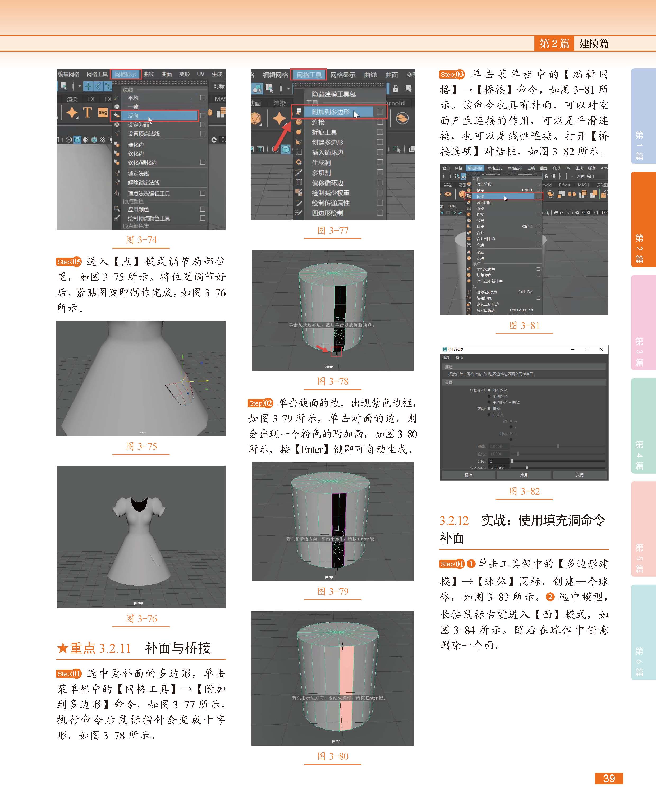Open the 网格显示 menu in figure 3-74

pos(125,74)
